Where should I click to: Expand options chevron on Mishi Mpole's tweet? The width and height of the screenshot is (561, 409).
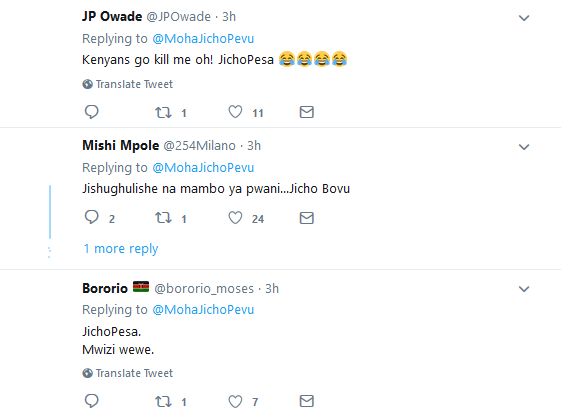point(524,147)
